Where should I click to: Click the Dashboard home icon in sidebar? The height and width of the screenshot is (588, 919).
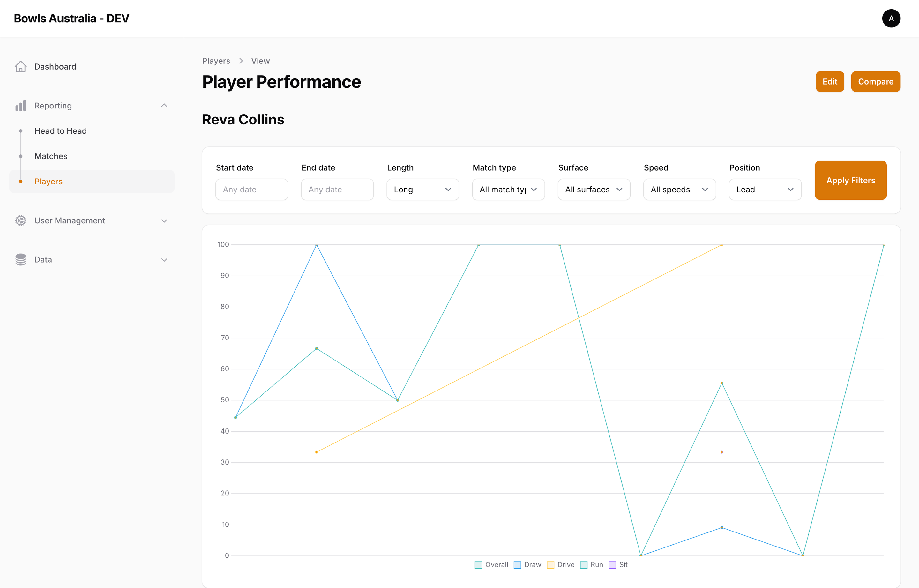(x=21, y=66)
